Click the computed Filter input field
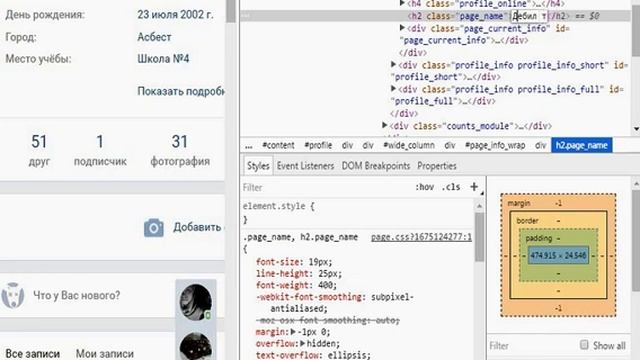This screenshot has width=640, height=360. [x=531, y=346]
